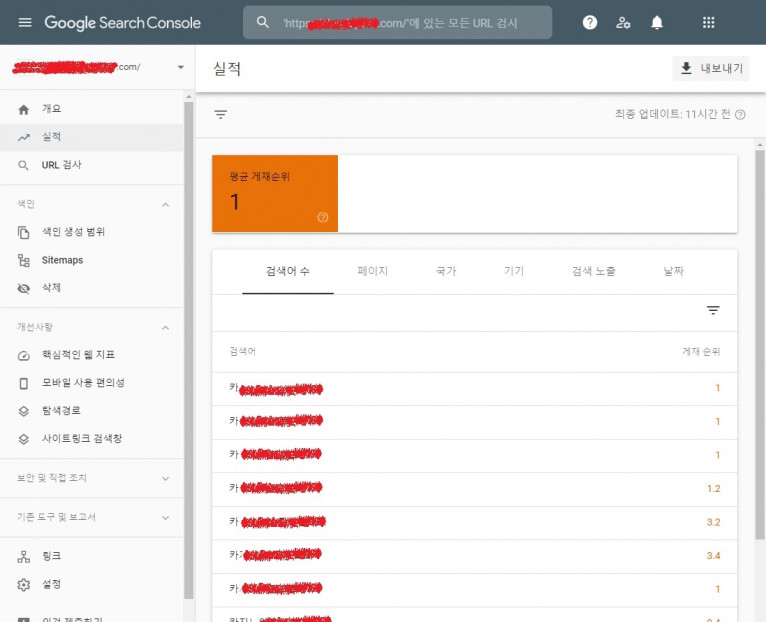Open 링크 links page

[x=92, y=556]
